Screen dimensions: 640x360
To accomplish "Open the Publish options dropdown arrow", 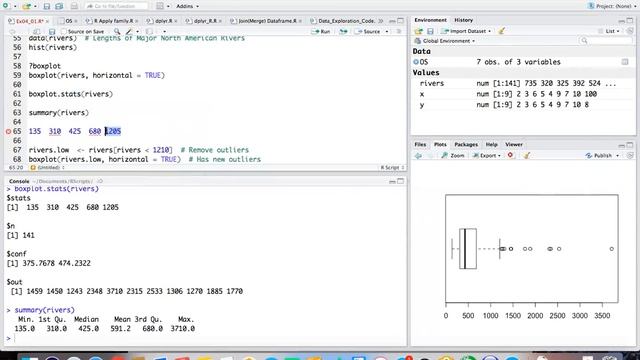I will pyautogui.click(x=617, y=156).
